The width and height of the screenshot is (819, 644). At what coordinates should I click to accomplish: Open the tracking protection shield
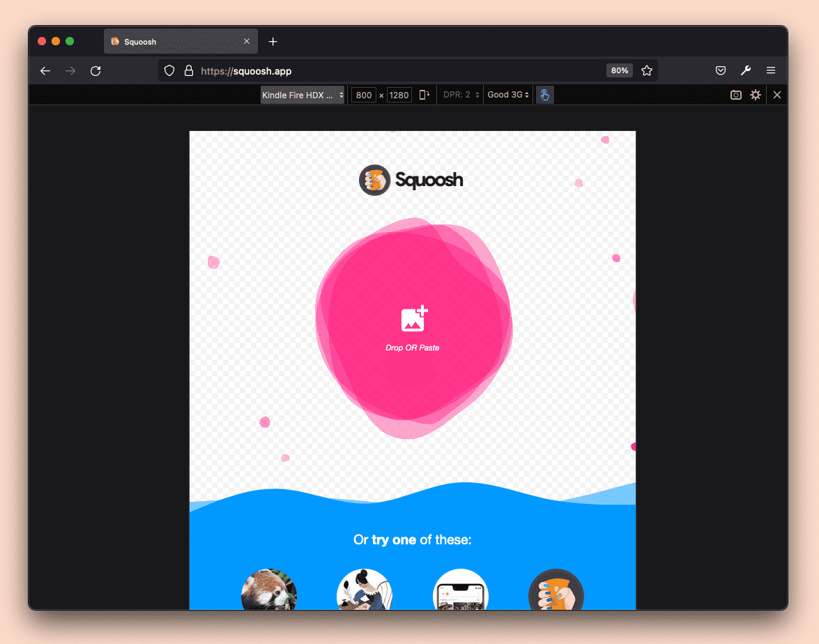[x=169, y=70]
